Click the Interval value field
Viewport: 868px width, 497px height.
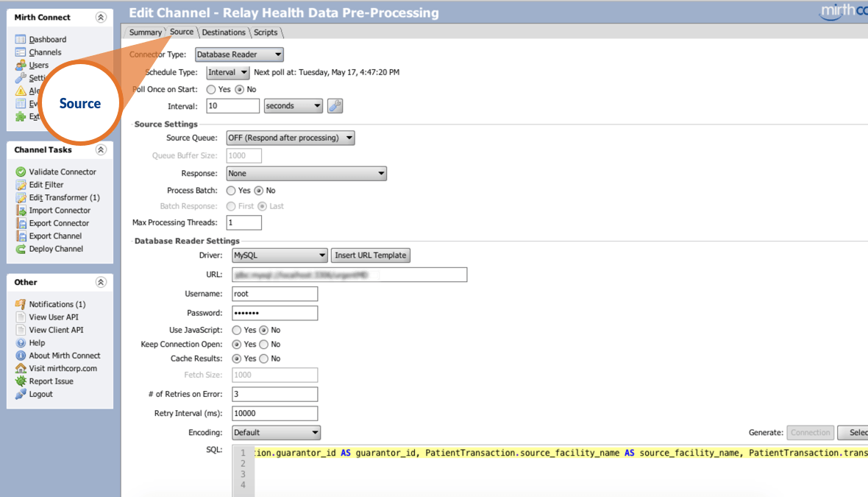(232, 106)
